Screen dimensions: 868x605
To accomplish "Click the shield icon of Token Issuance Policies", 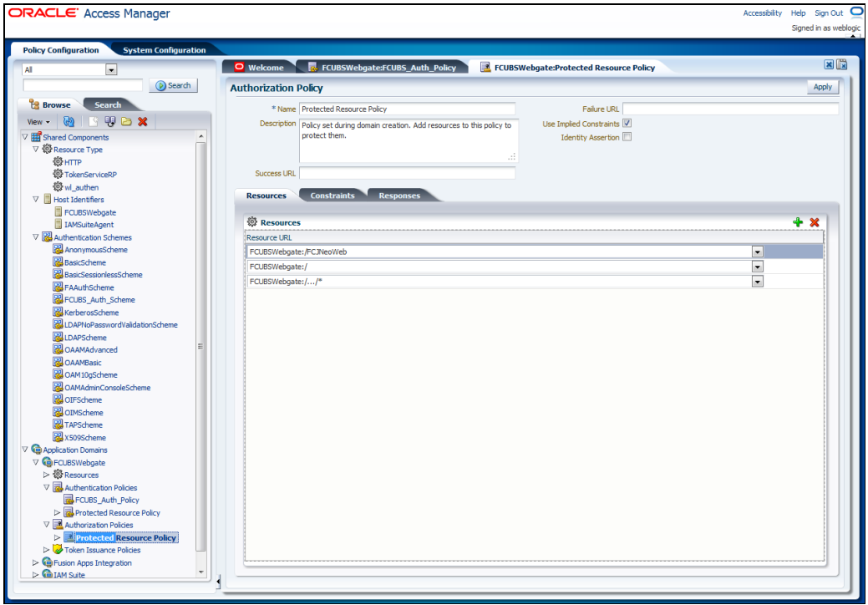I will (x=58, y=549).
